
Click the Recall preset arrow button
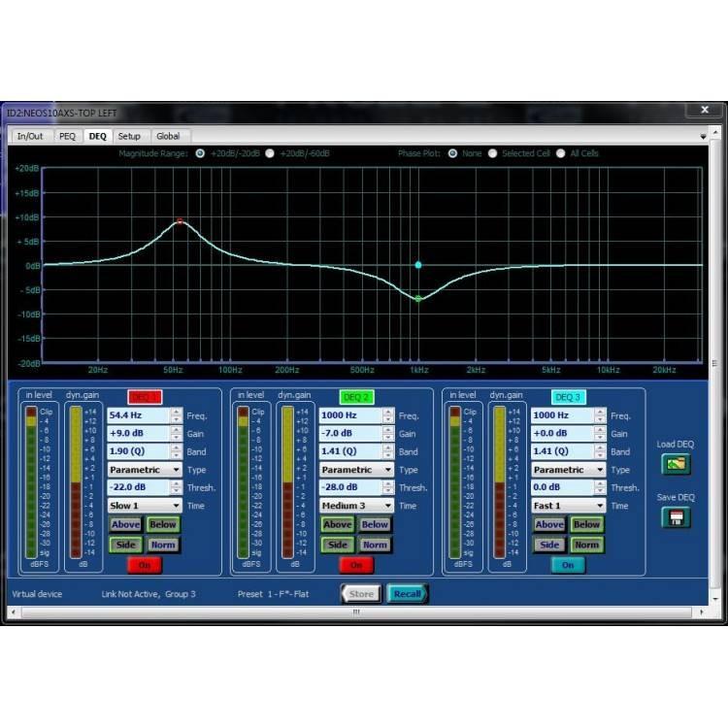coord(407,593)
